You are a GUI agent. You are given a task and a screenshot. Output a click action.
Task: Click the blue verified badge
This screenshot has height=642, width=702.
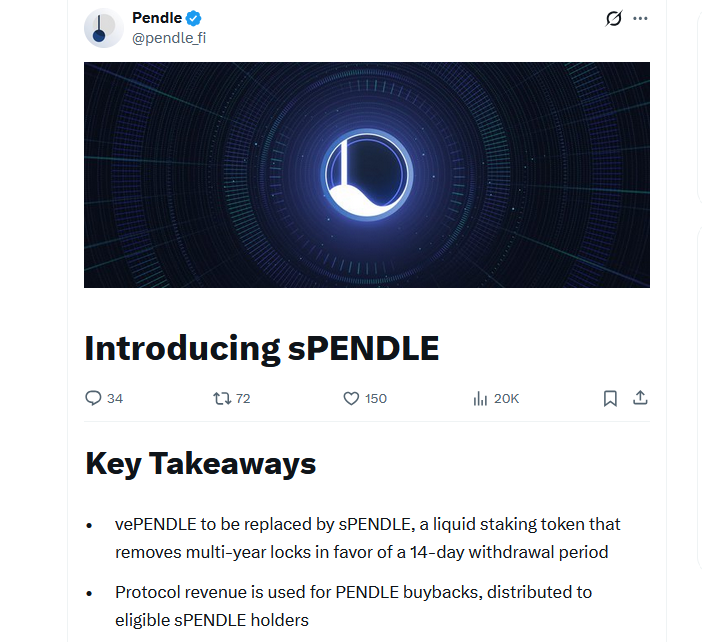click(195, 18)
